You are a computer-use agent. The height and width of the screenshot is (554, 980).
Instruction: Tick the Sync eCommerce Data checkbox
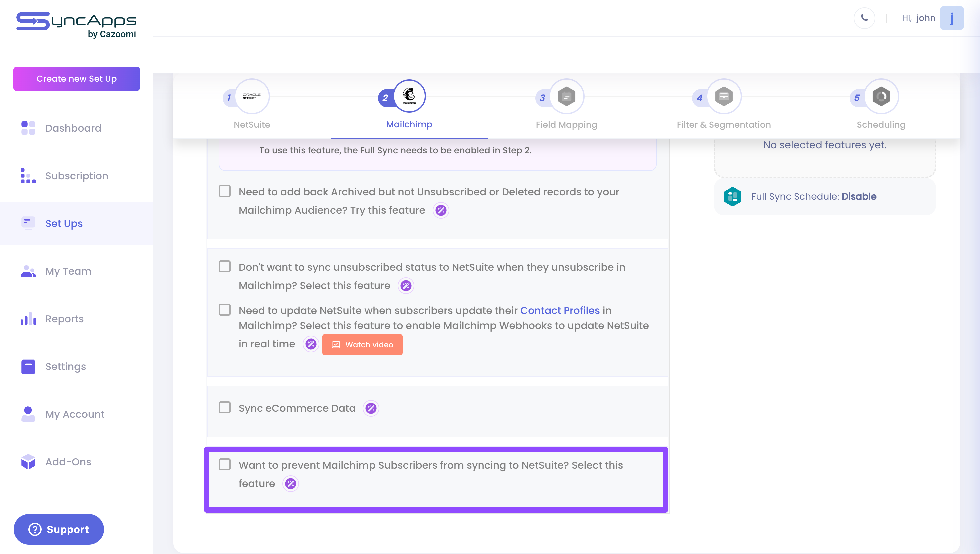[x=224, y=408]
